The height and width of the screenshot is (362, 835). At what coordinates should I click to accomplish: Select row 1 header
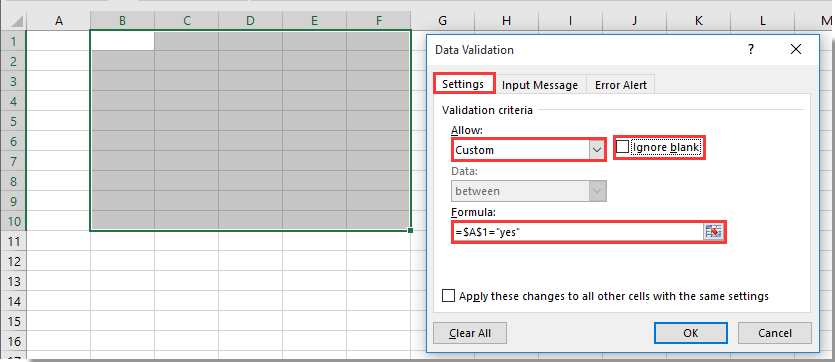pyautogui.click(x=13, y=41)
